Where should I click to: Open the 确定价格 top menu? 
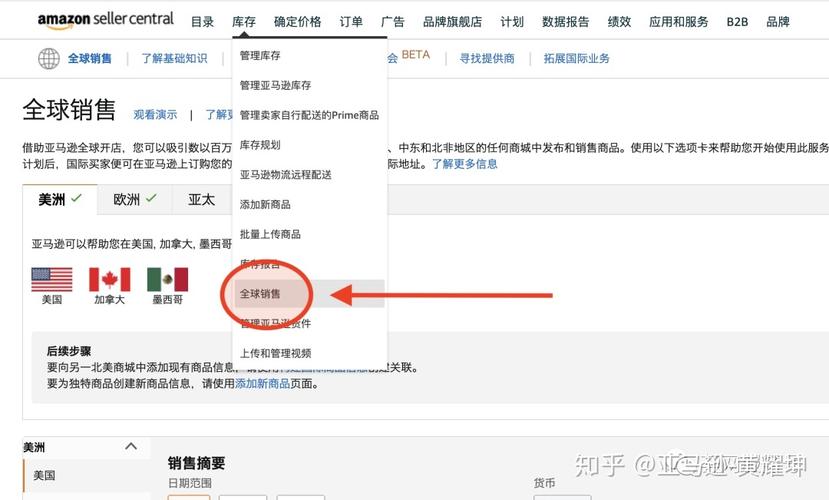click(298, 22)
